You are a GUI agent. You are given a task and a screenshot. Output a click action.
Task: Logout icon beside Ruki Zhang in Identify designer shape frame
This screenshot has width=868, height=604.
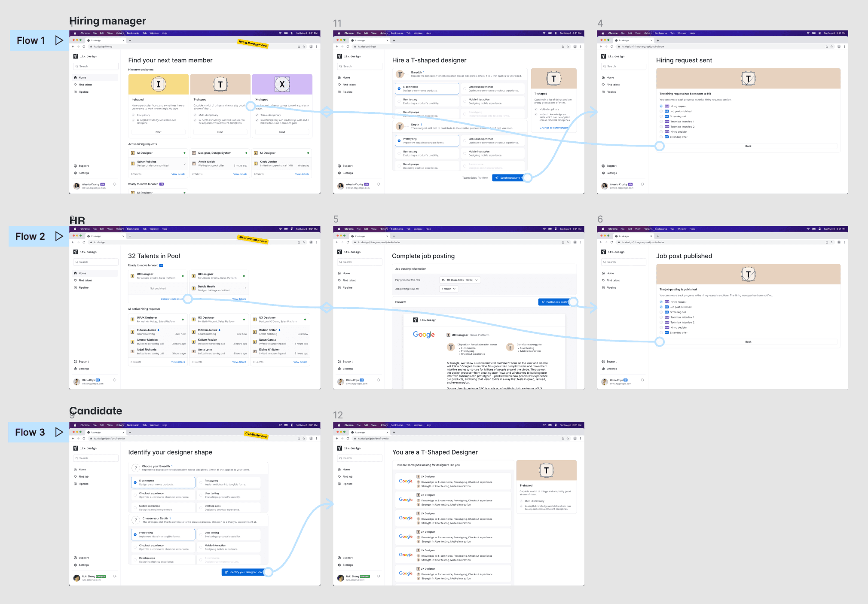(115, 576)
